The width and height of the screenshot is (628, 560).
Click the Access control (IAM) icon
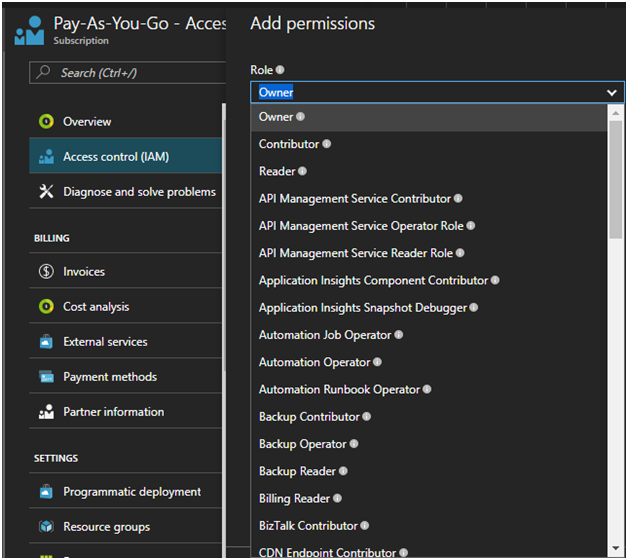(46, 157)
